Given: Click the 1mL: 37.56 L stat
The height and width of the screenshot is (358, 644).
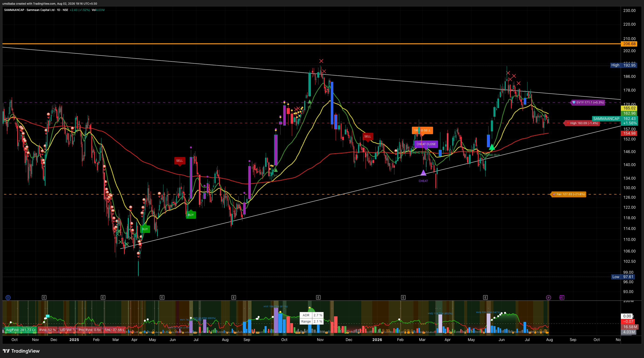Looking at the screenshot, I should click(114, 330).
